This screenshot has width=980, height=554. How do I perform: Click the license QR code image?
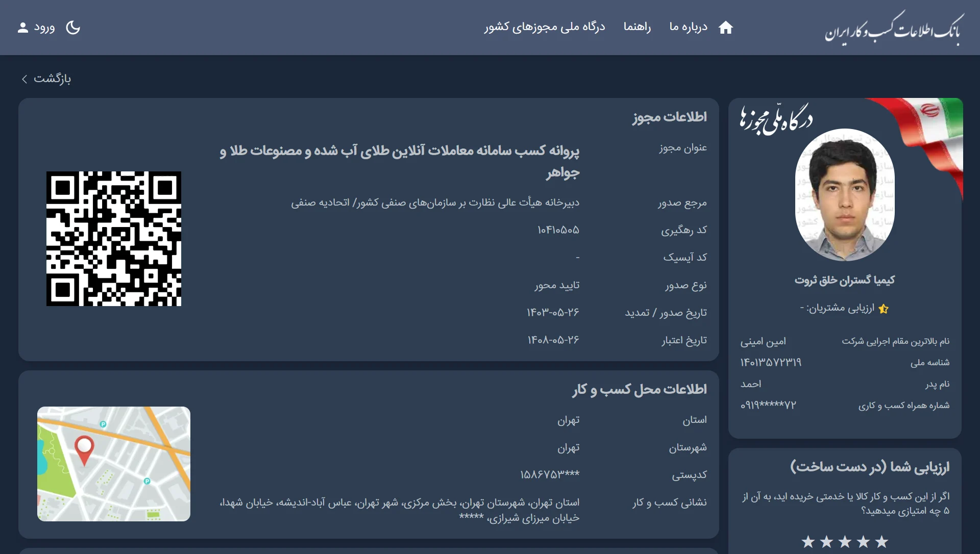pyautogui.click(x=114, y=239)
